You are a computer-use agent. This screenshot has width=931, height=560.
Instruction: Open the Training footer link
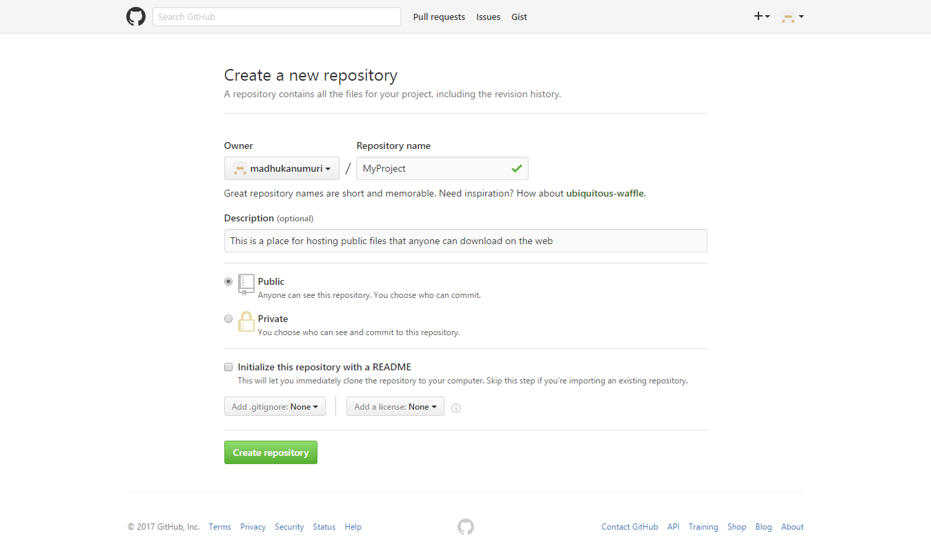[x=703, y=527]
